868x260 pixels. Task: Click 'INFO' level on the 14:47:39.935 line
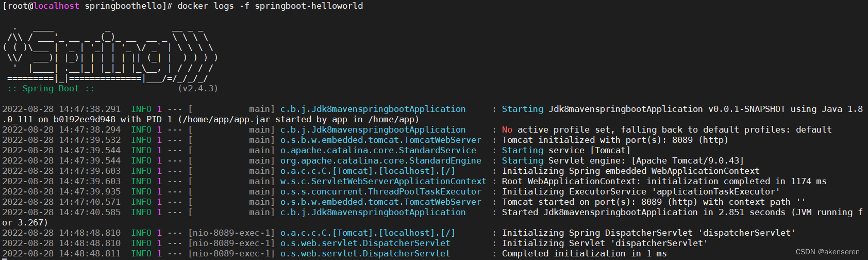click(x=141, y=192)
